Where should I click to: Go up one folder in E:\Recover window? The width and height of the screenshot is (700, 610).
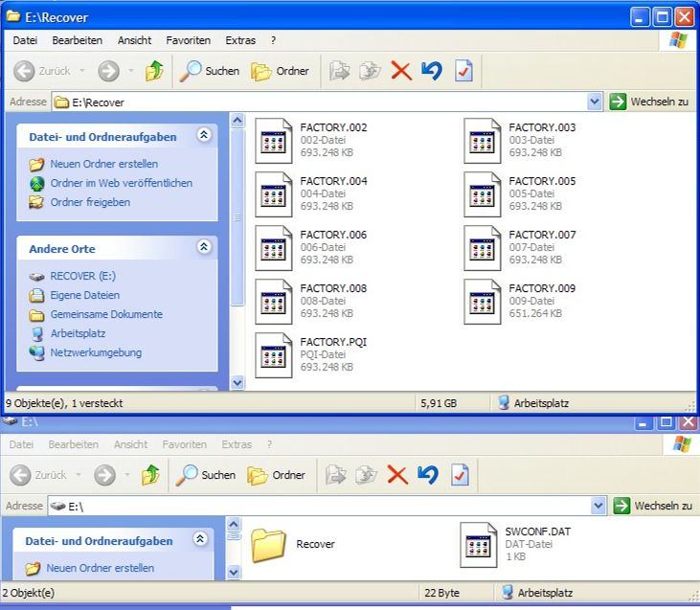point(154,71)
